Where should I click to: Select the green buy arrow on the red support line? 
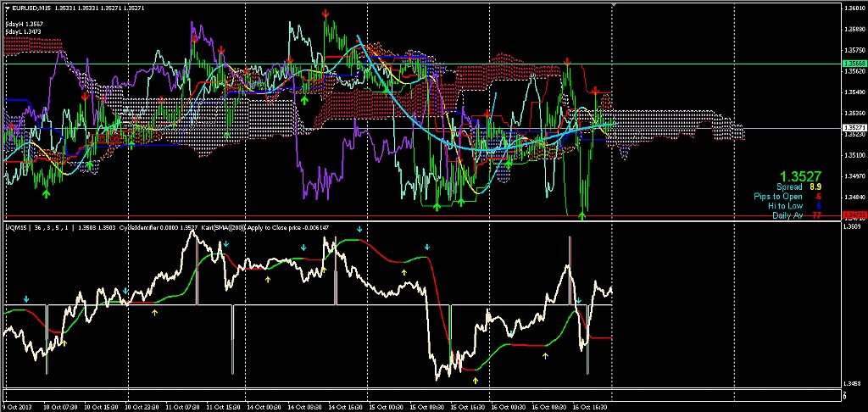pos(582,215)
